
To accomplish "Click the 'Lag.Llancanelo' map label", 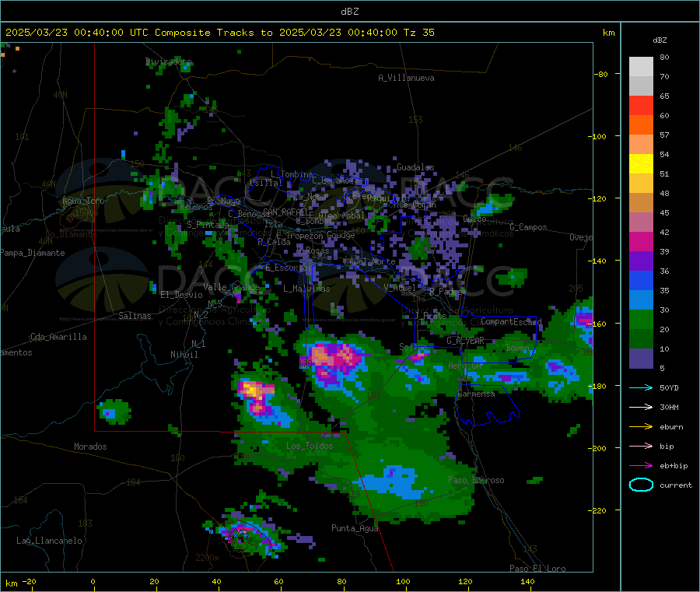I will pos(49,541).
